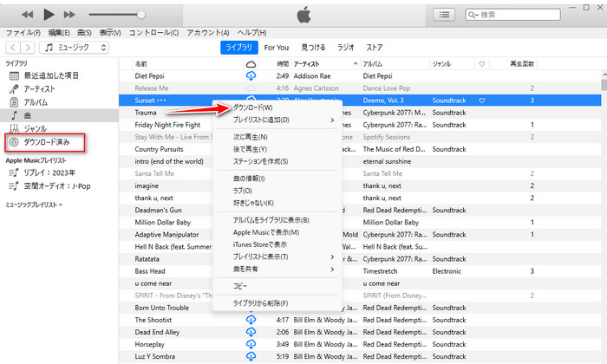The image size is (607, 364).
Task: Choose iTunes Storeで表示
Action: coord(277,244)
